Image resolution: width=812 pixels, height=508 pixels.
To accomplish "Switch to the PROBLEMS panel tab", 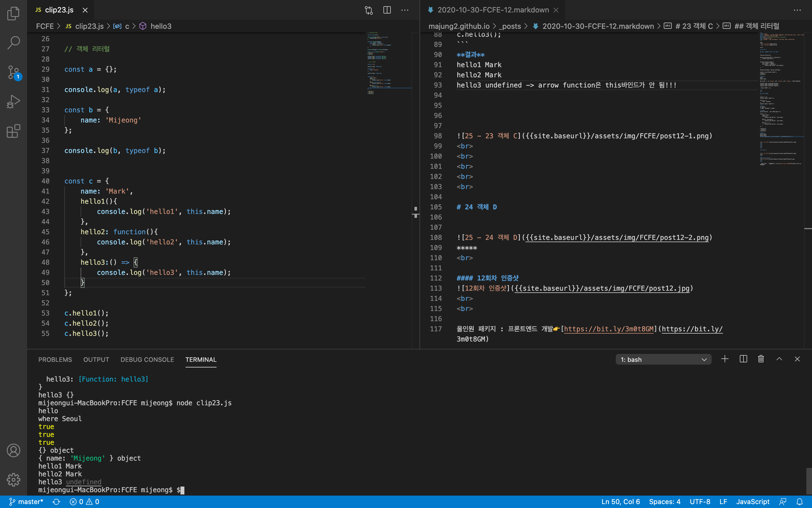I will coord(55,360).
